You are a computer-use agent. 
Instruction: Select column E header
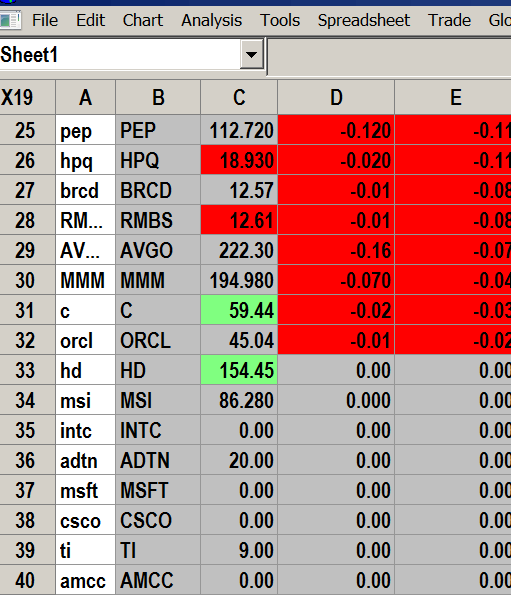pyautogui.click(x=453, y=98)
